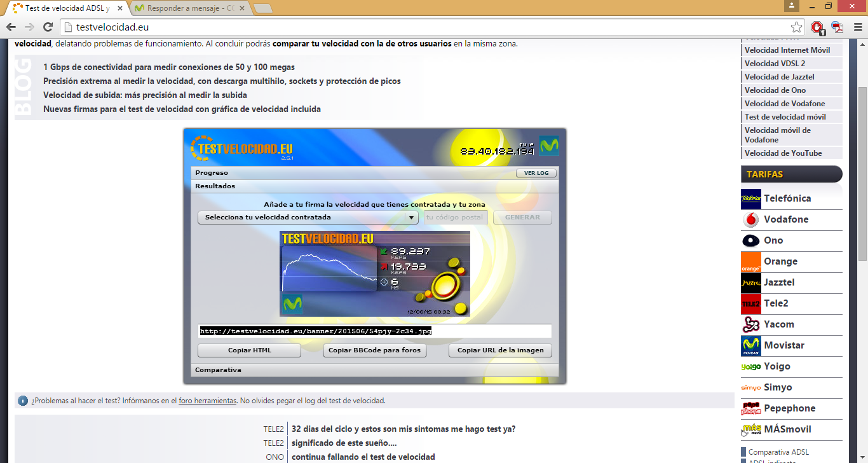Open the 32 dias del ciclo forum thread
Viewport: 868px width, 463px height.
pyautogui.click(x=403, y=429)
